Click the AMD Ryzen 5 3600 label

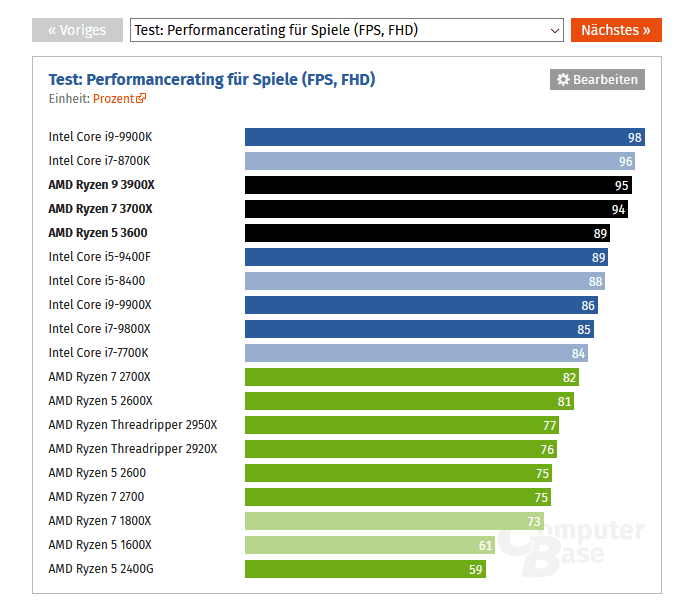tap(98, 233)
